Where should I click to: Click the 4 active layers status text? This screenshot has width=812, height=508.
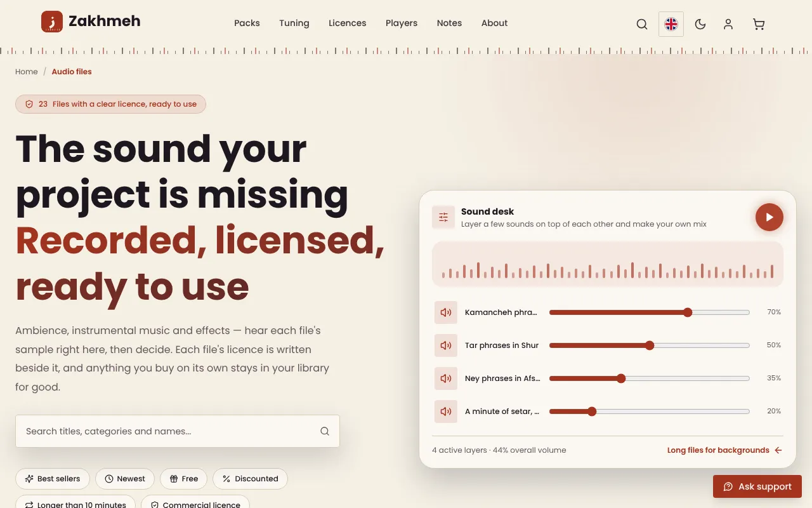(x=499, y=450)
